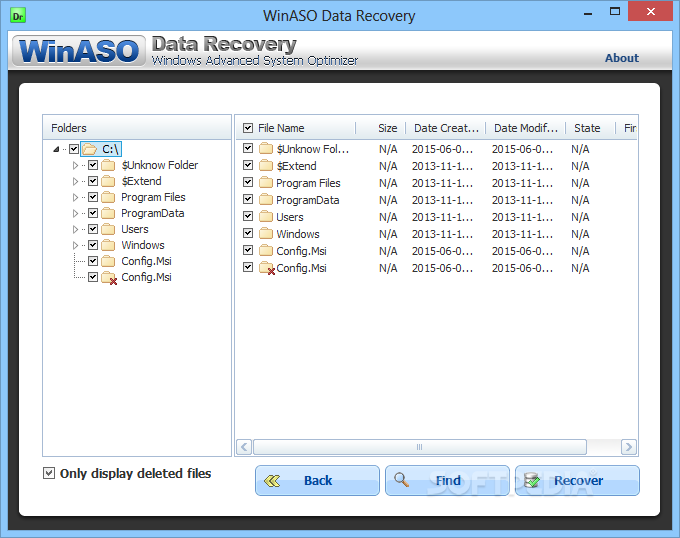The image size is (680, 538).
Task: Click Users folder icon in file list
Action: click(x=266, y=216)
